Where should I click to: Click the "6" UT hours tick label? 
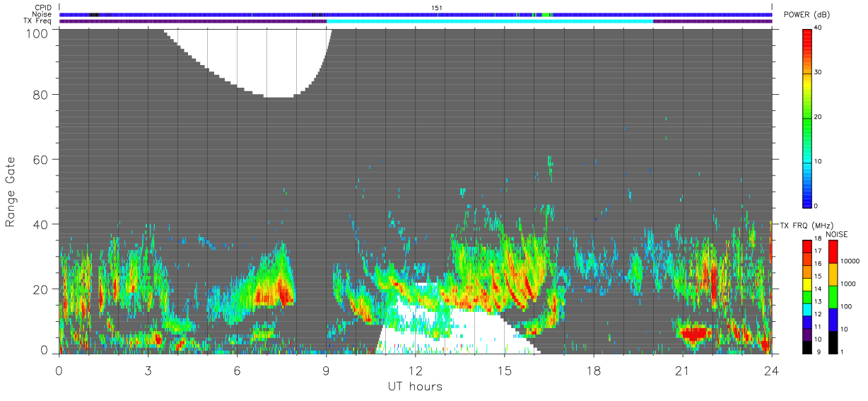(x=237, y=370)
